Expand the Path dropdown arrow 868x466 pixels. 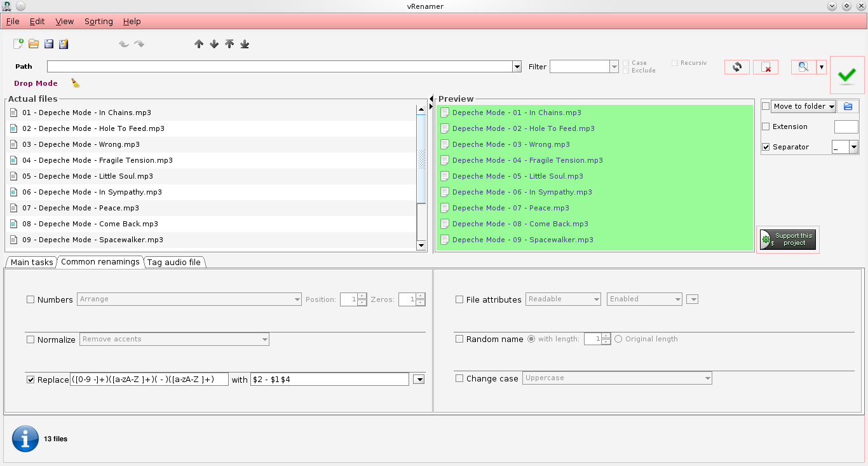[517, 67]
